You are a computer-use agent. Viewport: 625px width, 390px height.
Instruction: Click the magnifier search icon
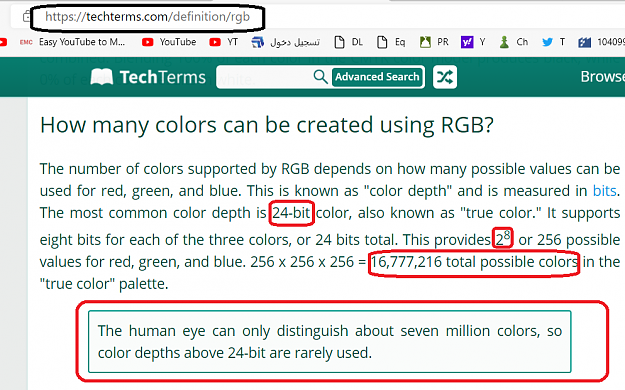(x=320, y=77)
